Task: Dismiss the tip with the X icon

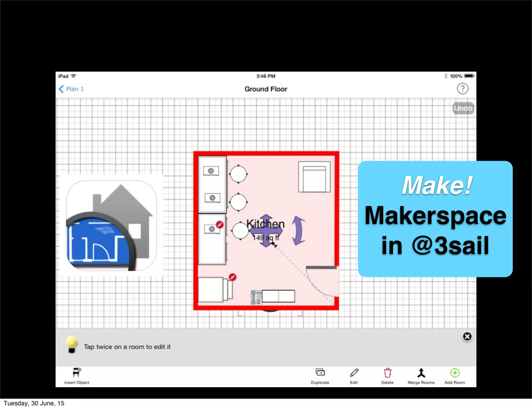Action: pyautogui.click(x=467, y=337)
